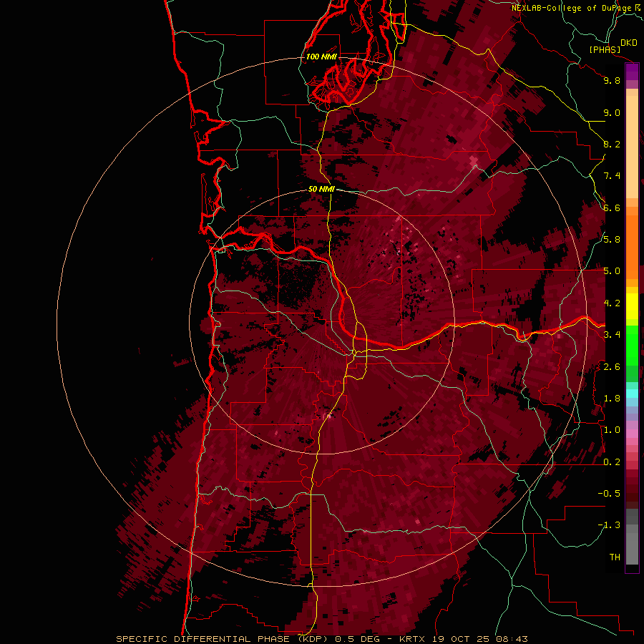Select the 6.6 value on legend
Image resolution: width=644 pixels, height=644 pixels.
pyautogui.click(x=612, y=208)
